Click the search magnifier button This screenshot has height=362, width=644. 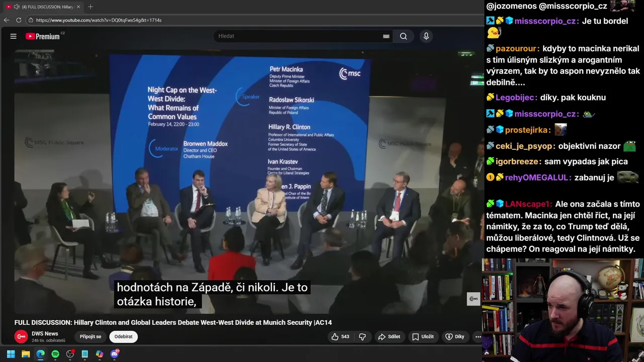click(x=404, y=36)
